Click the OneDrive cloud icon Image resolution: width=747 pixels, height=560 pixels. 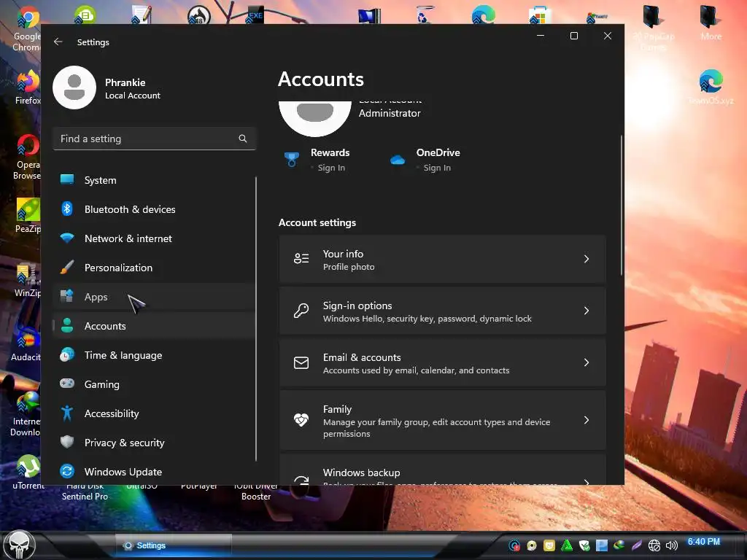pyautogui.click(x=398, y=160)
